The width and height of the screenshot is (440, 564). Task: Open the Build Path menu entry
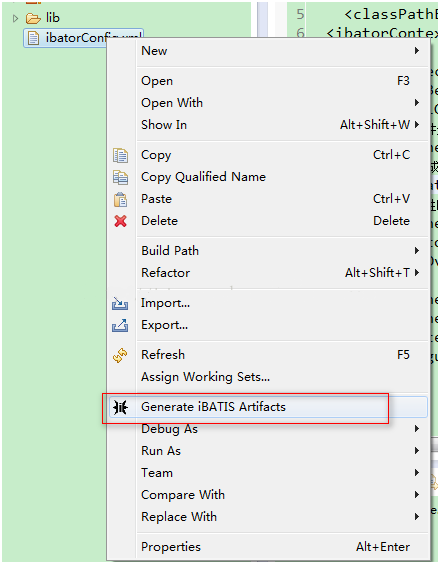coord(267,251)
